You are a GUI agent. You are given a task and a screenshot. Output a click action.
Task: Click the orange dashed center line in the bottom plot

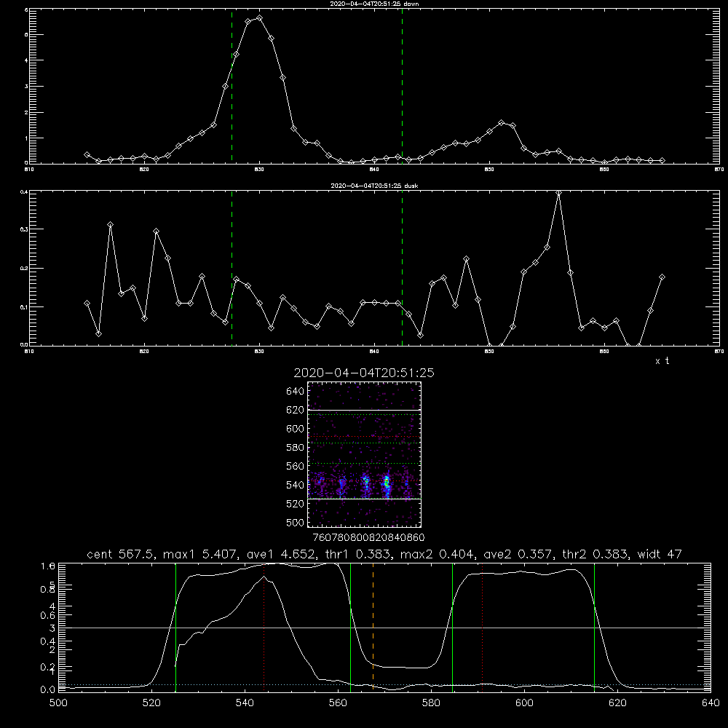coord(373,628)
